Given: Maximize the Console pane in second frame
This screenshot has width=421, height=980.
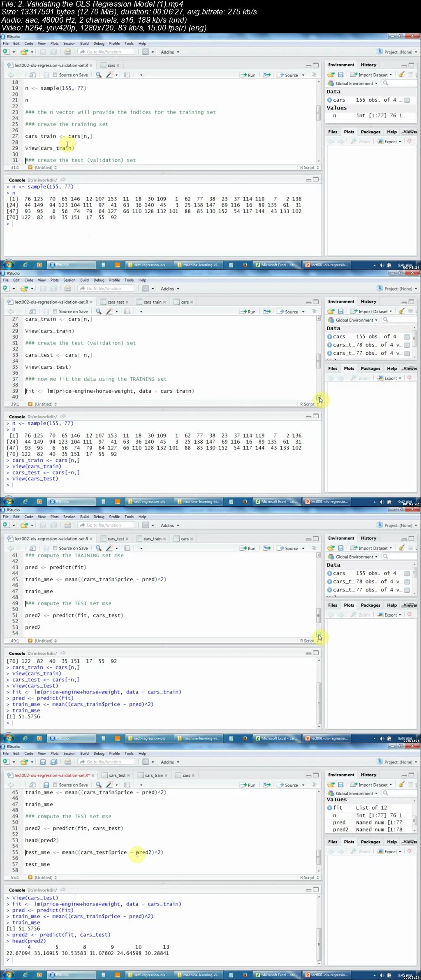Looking at the screenshot, I should pyautogui.click(x=316, y=416).
